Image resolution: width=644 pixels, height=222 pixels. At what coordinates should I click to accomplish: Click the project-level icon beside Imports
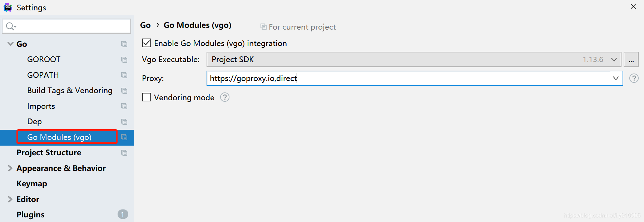124,106
